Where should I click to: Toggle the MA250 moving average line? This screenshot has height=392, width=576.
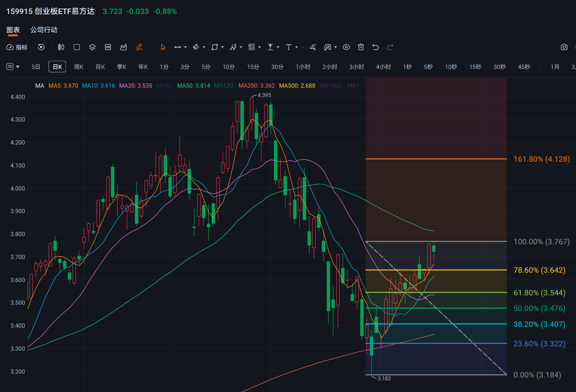pos(257,86)
